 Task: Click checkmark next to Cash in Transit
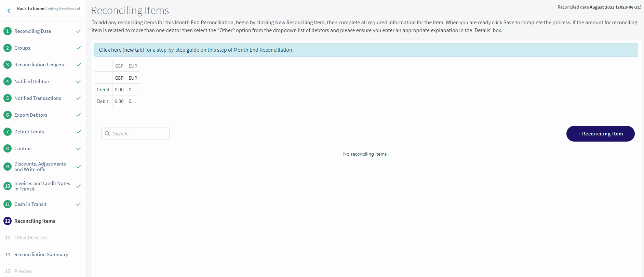point(78,204)
